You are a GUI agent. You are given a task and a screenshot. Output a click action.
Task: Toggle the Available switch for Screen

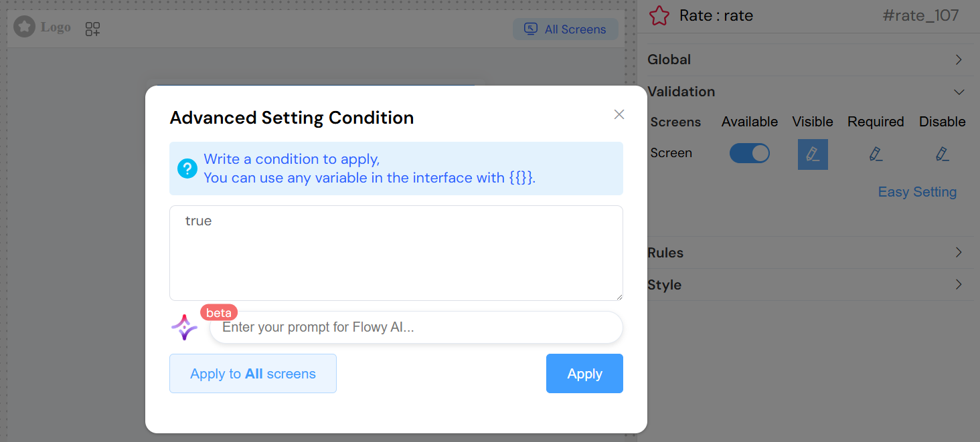pyautogui.click(x=749, y=153)
